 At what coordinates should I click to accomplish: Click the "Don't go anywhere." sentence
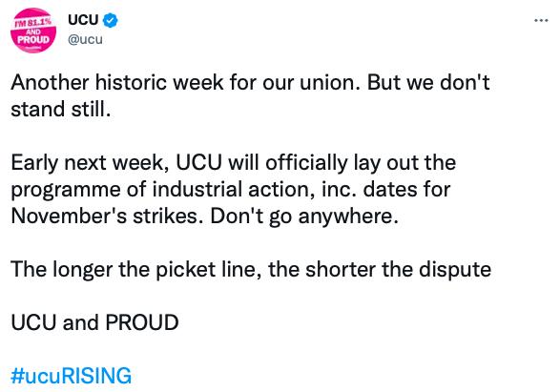point(304,217)
